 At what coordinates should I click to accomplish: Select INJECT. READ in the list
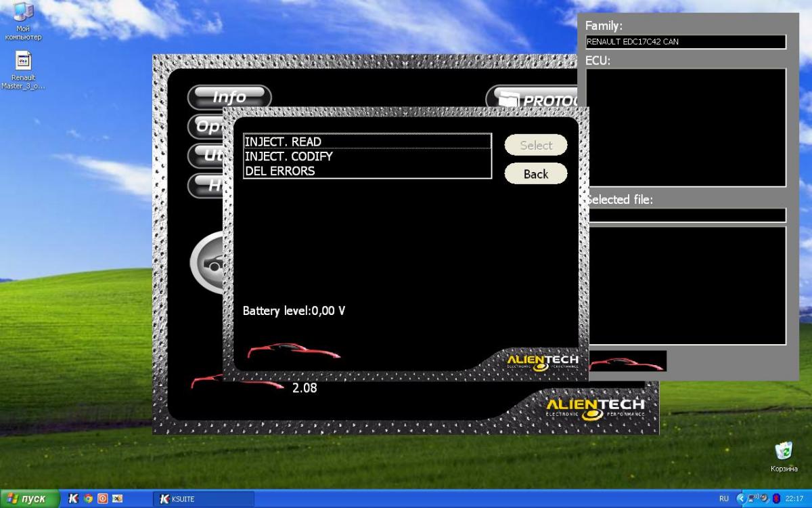tap(367, 142)
